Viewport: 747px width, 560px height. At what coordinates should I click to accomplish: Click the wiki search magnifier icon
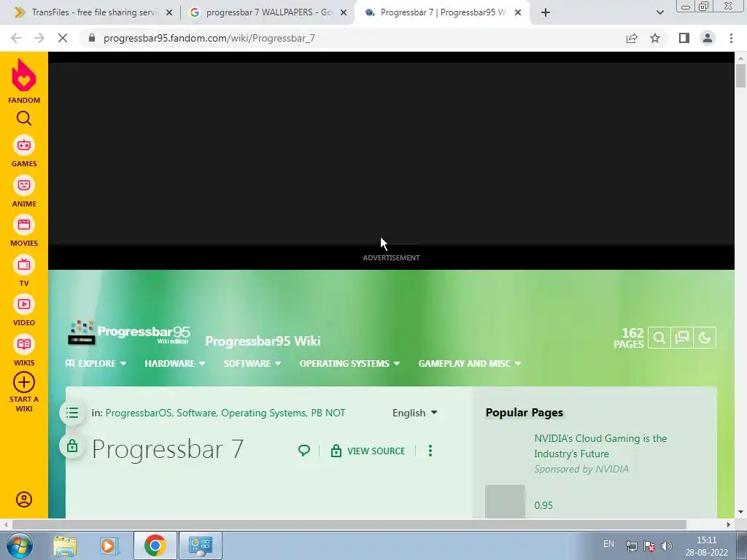pos(659,338)
